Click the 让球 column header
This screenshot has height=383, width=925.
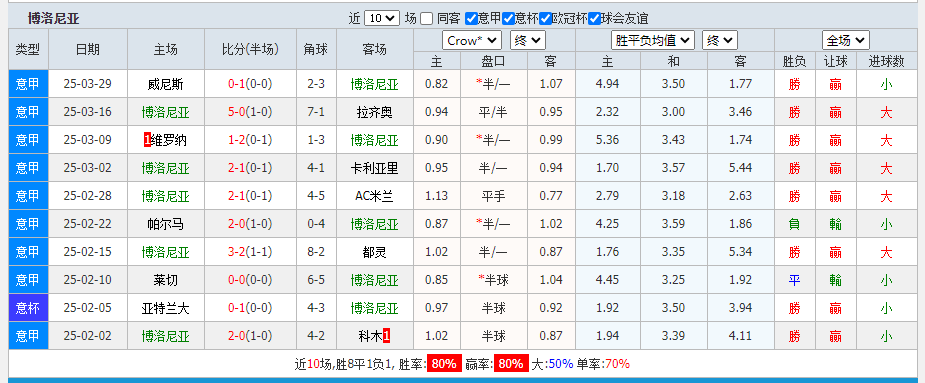835,61
